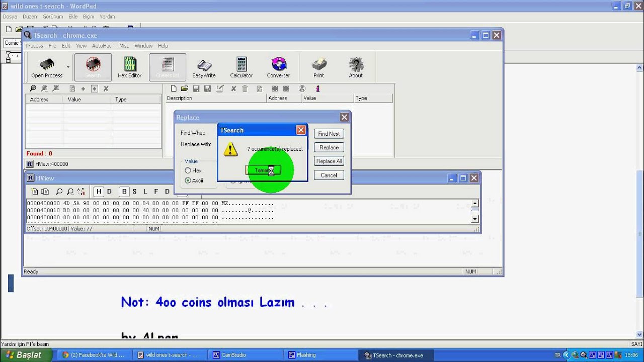Click Replace All in Replace dialog
This screenshot has height=362, width=644.
[329, 161]
